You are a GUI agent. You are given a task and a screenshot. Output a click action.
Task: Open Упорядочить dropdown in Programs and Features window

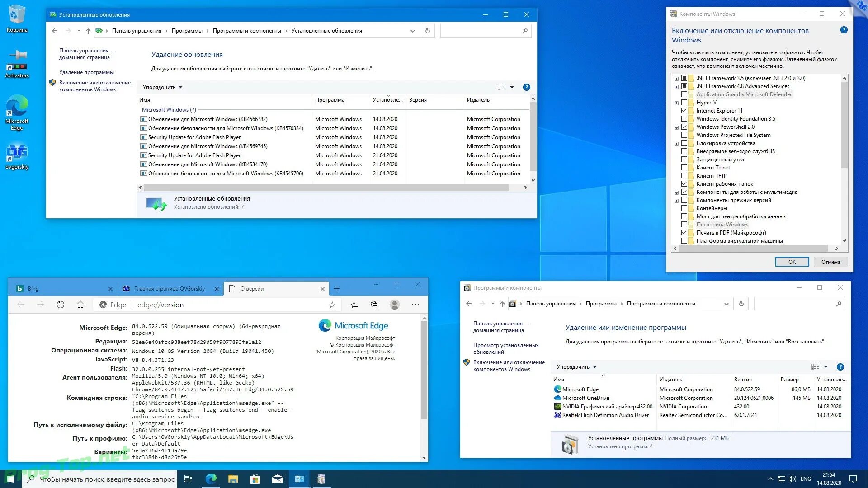pos(576,367)
